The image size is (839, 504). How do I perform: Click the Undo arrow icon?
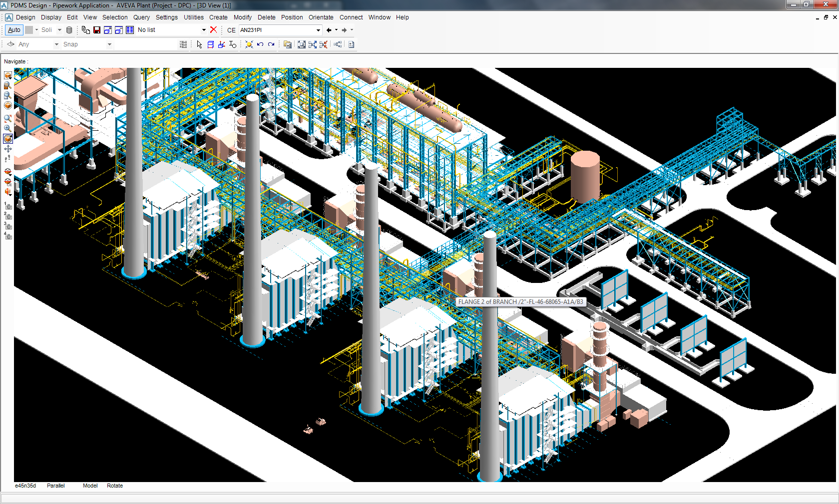click(260, 44)
